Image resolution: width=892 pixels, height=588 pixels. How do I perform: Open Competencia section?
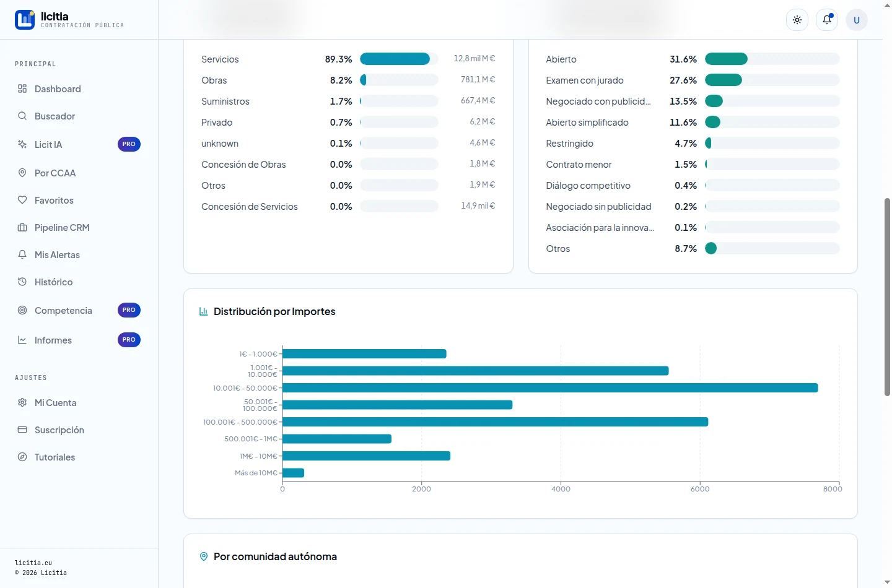(x=79, y=310)
